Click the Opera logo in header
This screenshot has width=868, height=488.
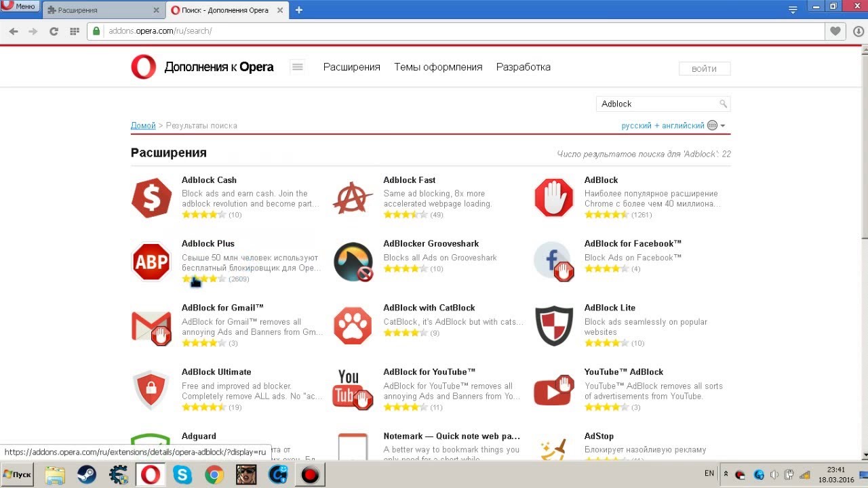(144, 67)
